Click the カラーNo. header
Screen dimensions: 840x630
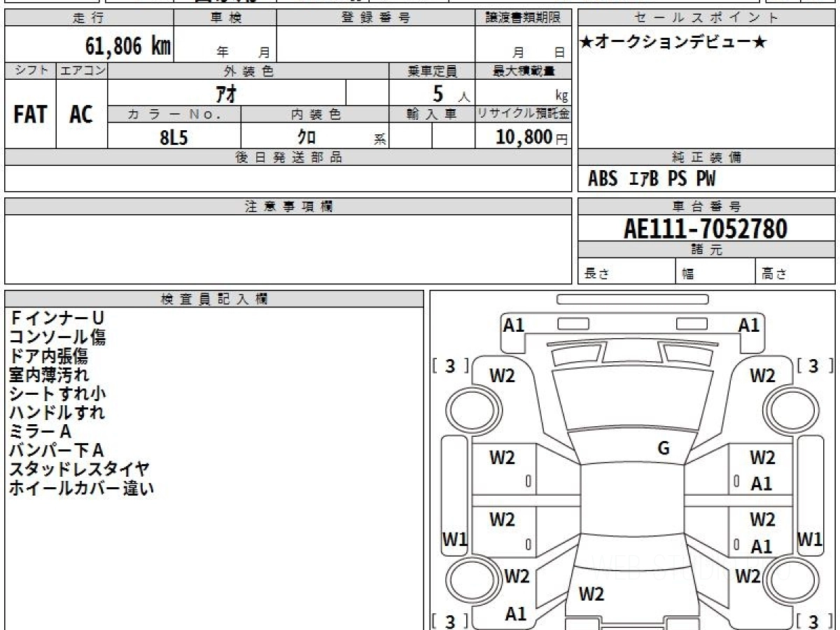(174, 115)
